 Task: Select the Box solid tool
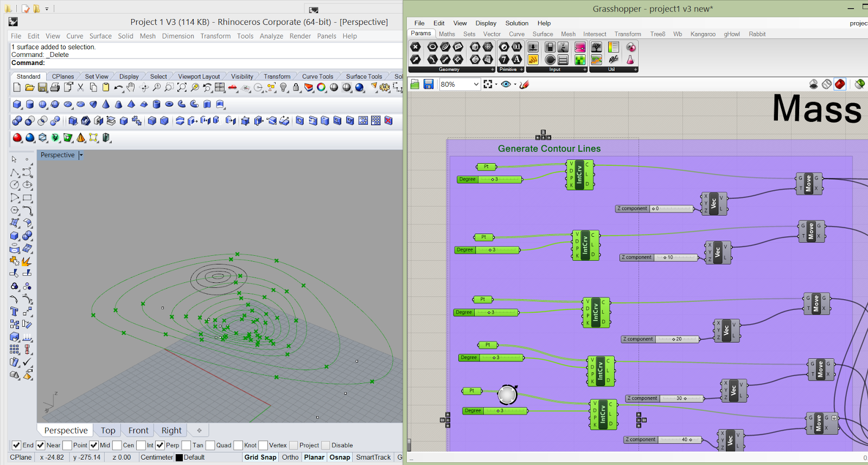click(x=17, y=104)
